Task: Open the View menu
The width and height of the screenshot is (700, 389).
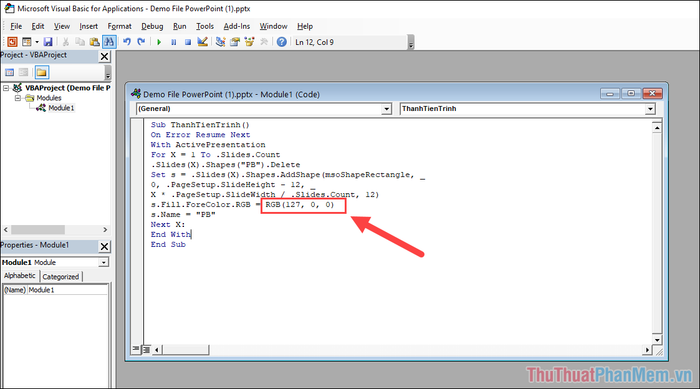Action: click(62, 26)
